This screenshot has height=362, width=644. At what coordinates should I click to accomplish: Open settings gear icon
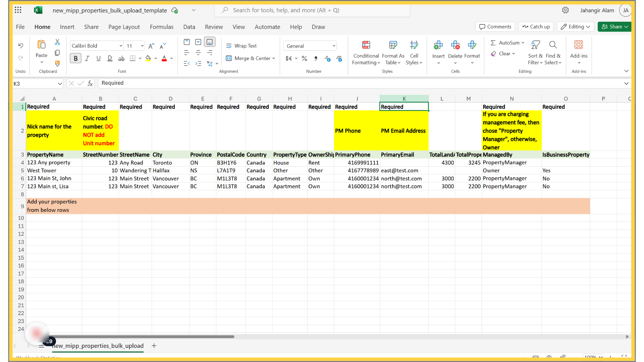566,10
